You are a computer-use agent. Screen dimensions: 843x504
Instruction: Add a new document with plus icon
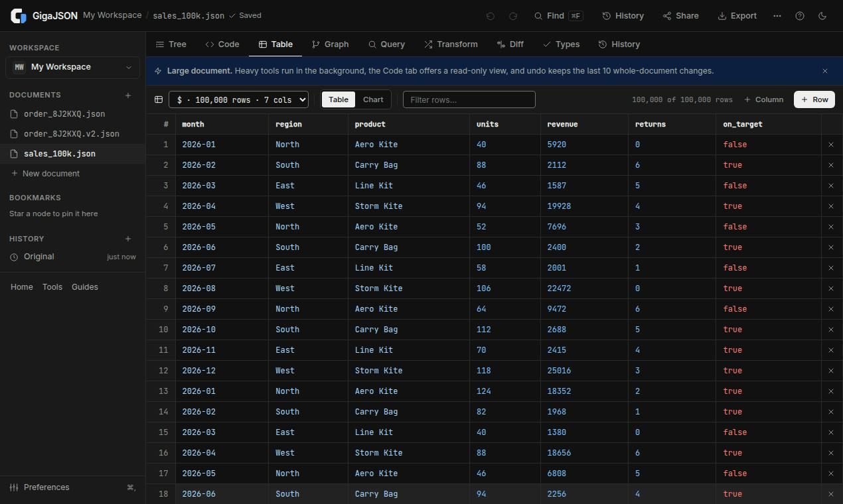[128, 95]
